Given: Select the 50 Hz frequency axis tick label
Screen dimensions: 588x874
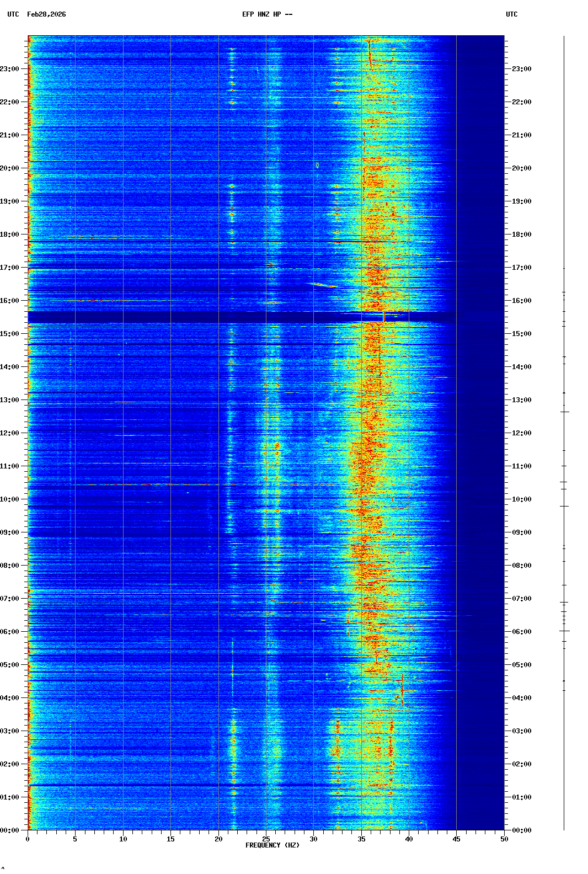Looking at the screenshot, I should click(x=504, y=839).
